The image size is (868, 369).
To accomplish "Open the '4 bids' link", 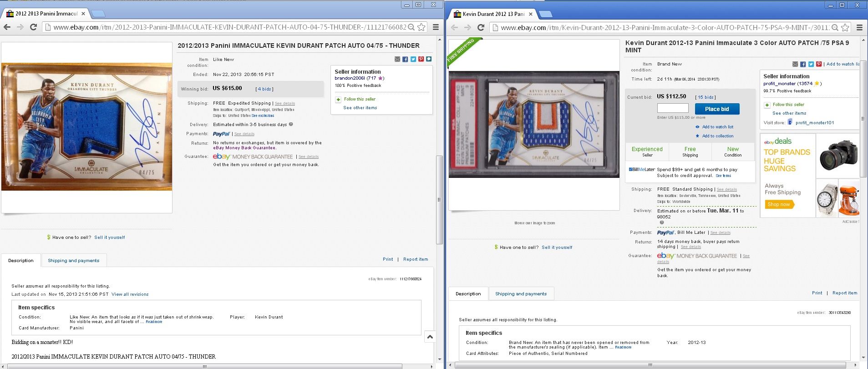I will [264, 89].
